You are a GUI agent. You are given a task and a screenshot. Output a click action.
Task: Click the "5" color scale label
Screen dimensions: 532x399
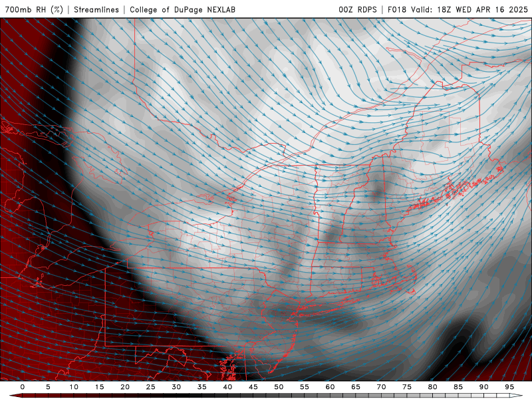pos(48,387)
